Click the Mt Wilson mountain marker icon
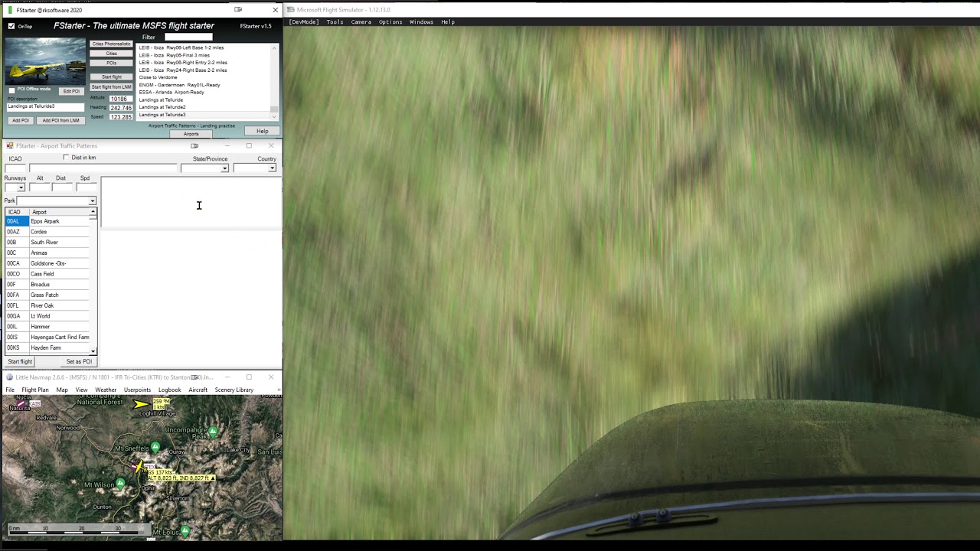980x551 pixels. coord(120,484)
